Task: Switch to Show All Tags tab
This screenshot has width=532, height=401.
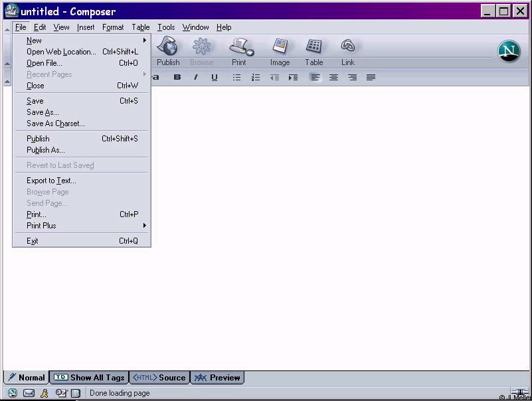Action: click(89, 377)
